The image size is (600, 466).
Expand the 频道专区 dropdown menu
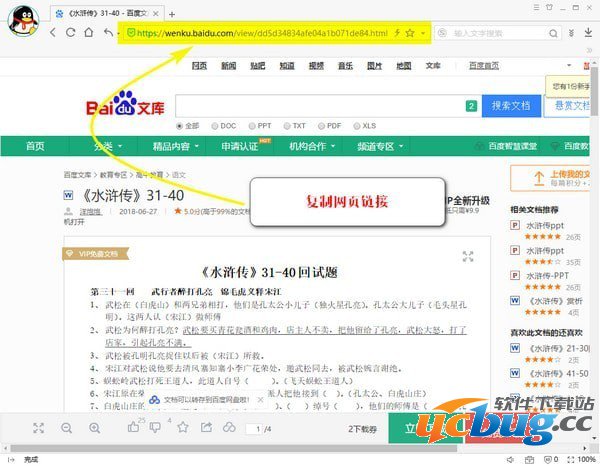pos(401,146)
